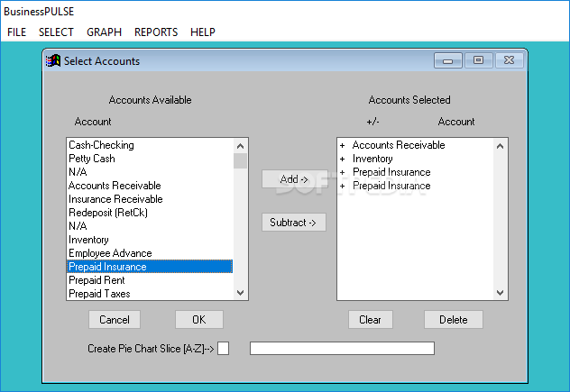Select Cash-Checking in Accounts Available
This screenshot has height=392, width=570.
tap(150, 145)
